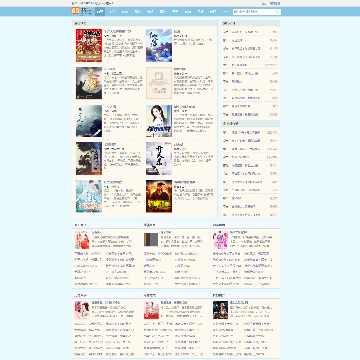The width and height of the screenshot is (360, 360).
Task: Open the beige placeholder book cover
Action: point(159,83)
